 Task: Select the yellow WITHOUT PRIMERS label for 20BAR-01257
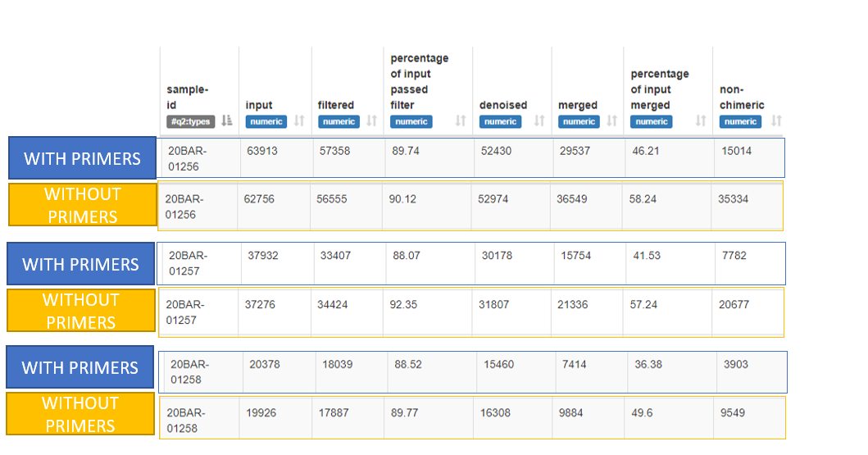(x=80, y=311)
